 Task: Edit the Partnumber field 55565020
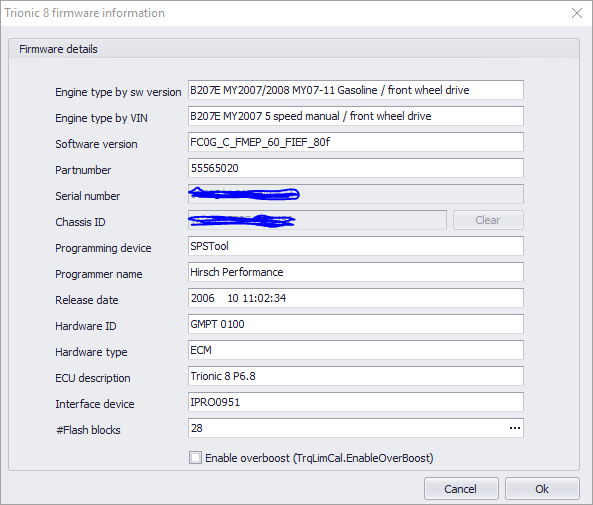(355, 168)
